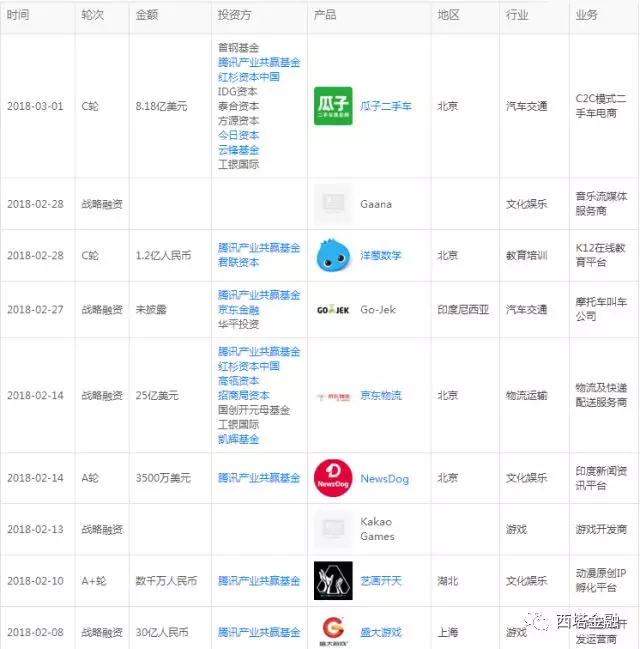Click 腾讯产业共赢基金 in 盛大游戏 row
The width and height of the screenshot is (640, 649).
click(x=259, y=632)
